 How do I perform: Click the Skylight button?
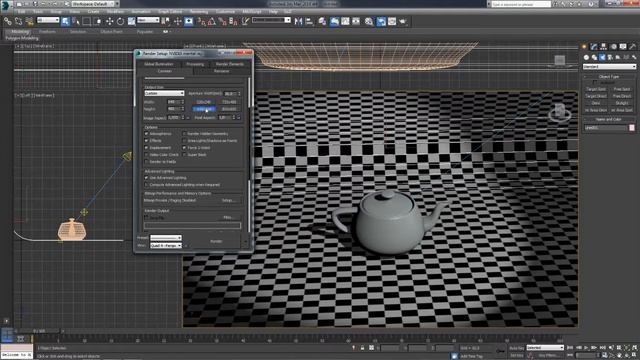pyautogui.click(x=622, y=103)
